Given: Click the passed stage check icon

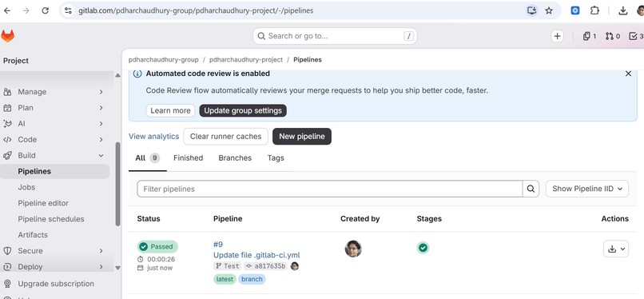Looking at the screenshot, I should tap(423, 248).
